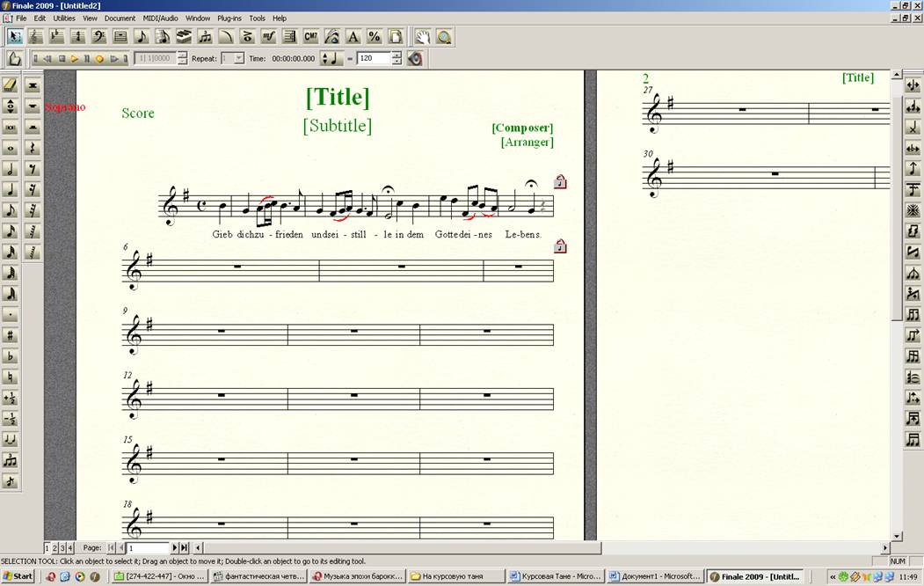The image size is (924, 586).
Task: Select the Resize percent tool
Action: [x=374, y=36]
